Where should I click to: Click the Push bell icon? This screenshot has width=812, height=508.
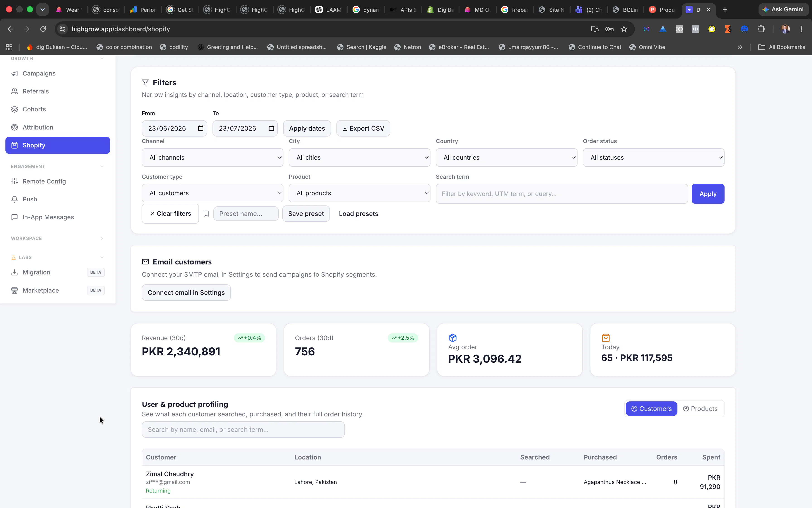point(14,199)
